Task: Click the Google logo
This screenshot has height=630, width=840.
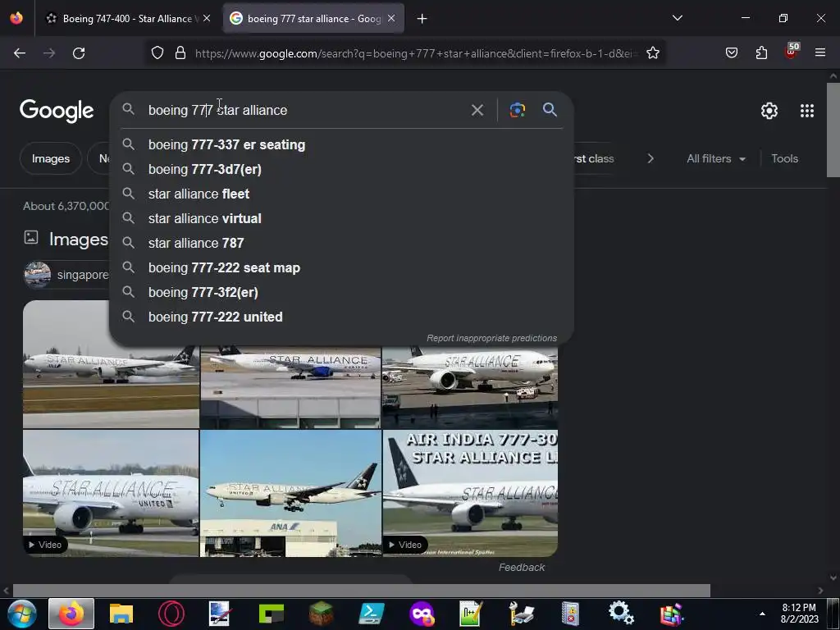Action: pos(57,111)
